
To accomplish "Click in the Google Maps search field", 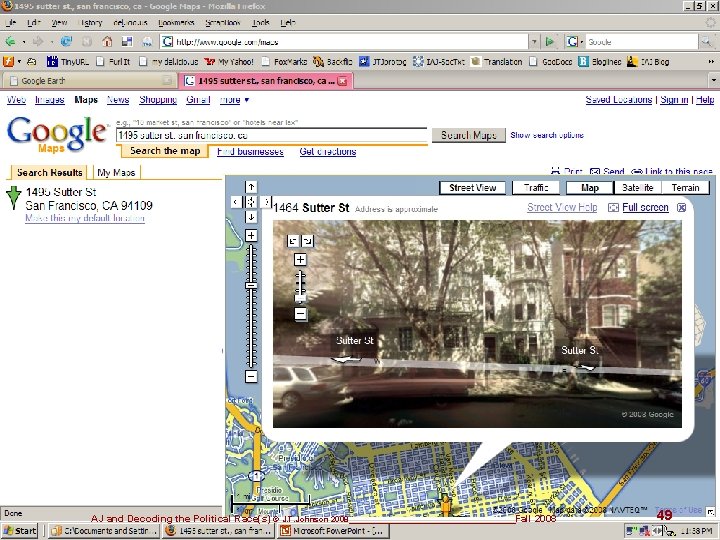I will 272,135.
